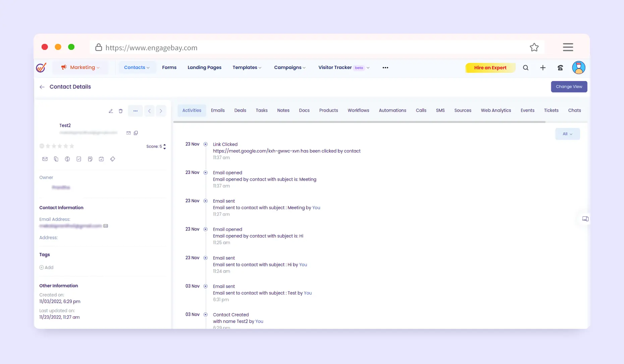Switch to the Deals tab

point(240,111)
